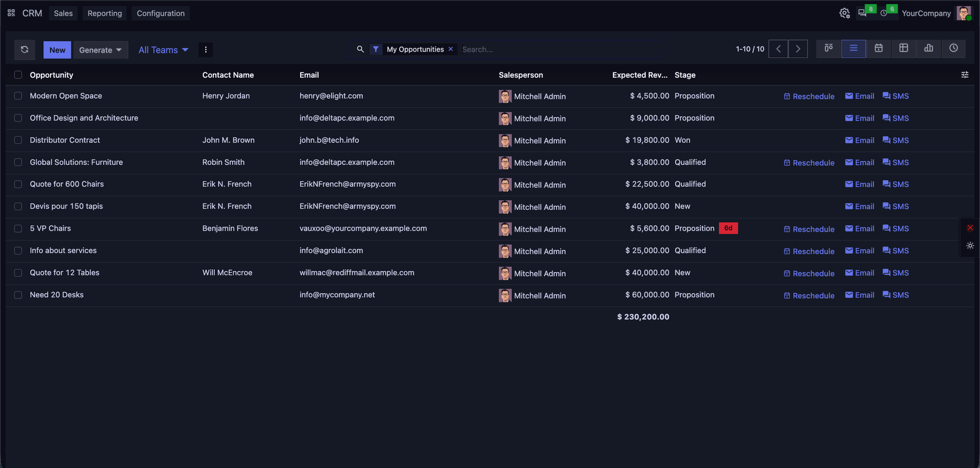Tick the Modern Open Space checkbox
Viewport: 980px width, 468px height.
click(18, 96)
